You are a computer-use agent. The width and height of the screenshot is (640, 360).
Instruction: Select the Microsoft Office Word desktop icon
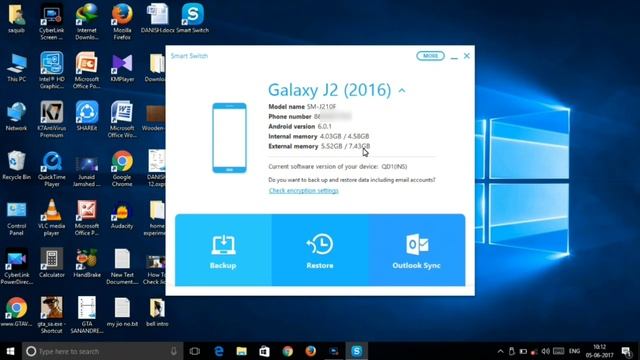click(122, 119)
